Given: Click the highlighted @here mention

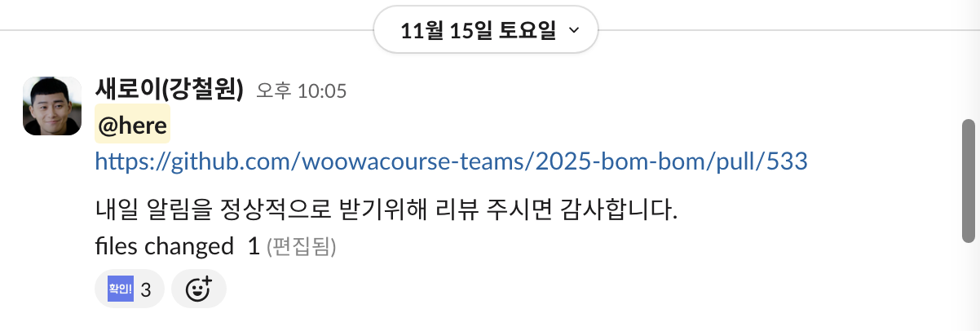Looking at the screenshot, I should [133, 126].
